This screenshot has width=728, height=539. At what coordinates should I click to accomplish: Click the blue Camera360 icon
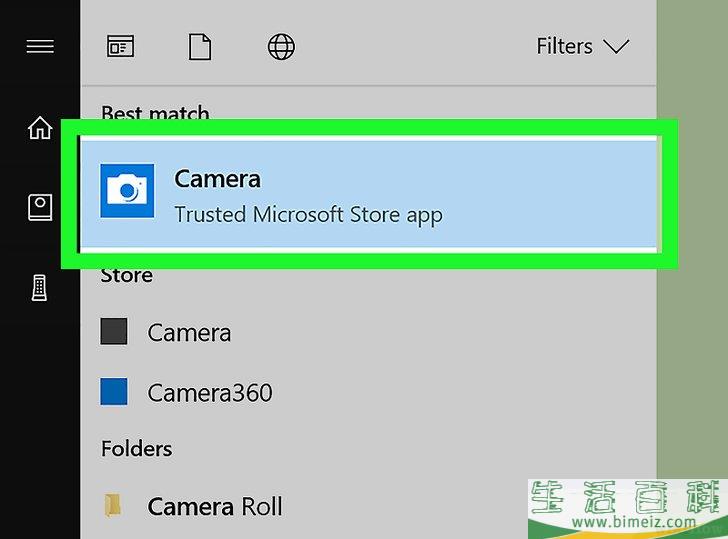coord(114,392)
